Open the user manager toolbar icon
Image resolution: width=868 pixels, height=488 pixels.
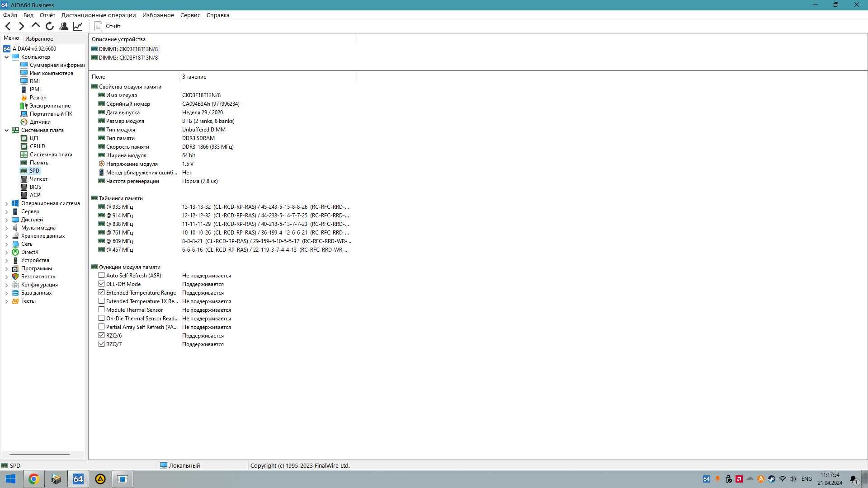point(64,26)
